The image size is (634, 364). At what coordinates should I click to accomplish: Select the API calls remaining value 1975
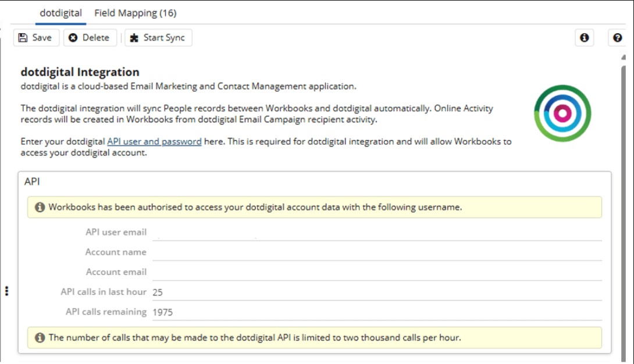tap(163, 312)
